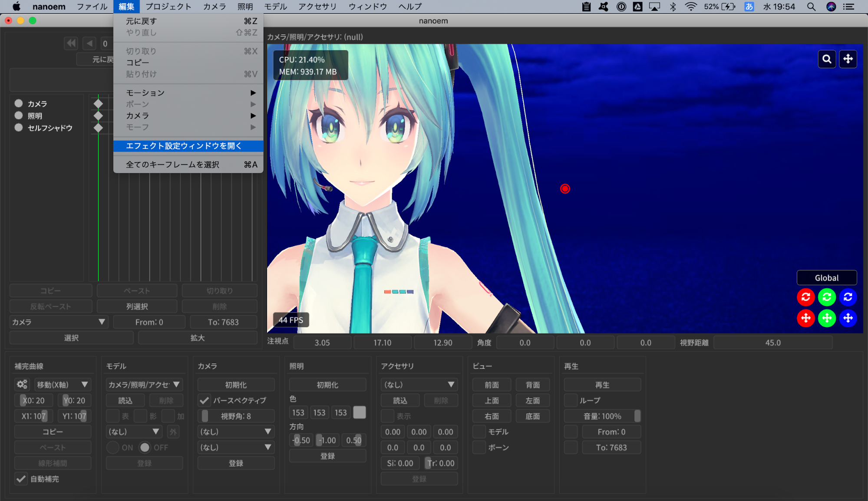Click the rewind to start button

(x=71, y=43)
